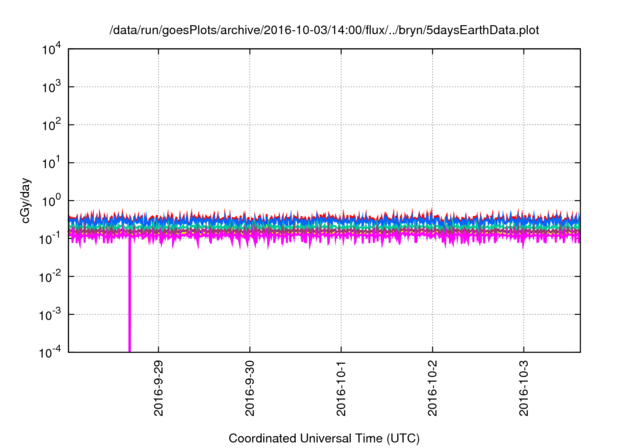Click the cGy/day y-axis label
The width and height of the screenshot is (640, 448).
[25, 200]
